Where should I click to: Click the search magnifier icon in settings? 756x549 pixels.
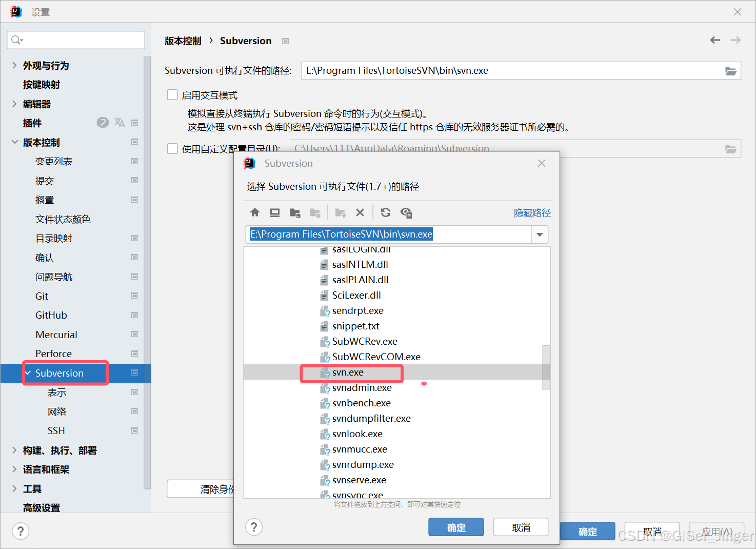pyautogui.click(x=17, y=40)
